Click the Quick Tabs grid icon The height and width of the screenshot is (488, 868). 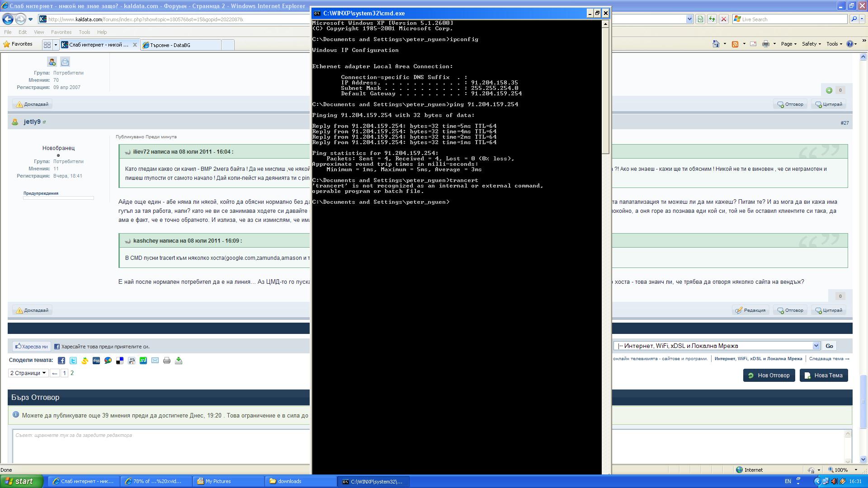47,45
